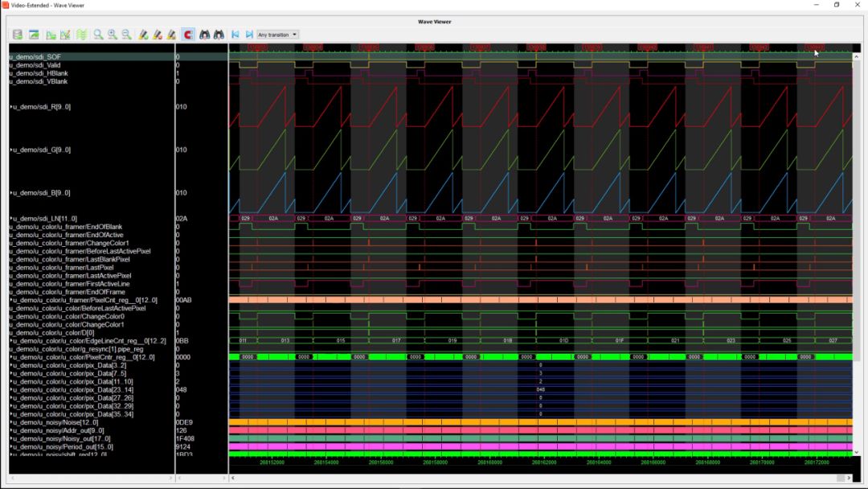This screenshot has height=489, width=868.
Task: Select the u_demo/sdi_VBlank signal
Action: click(39, 81)
